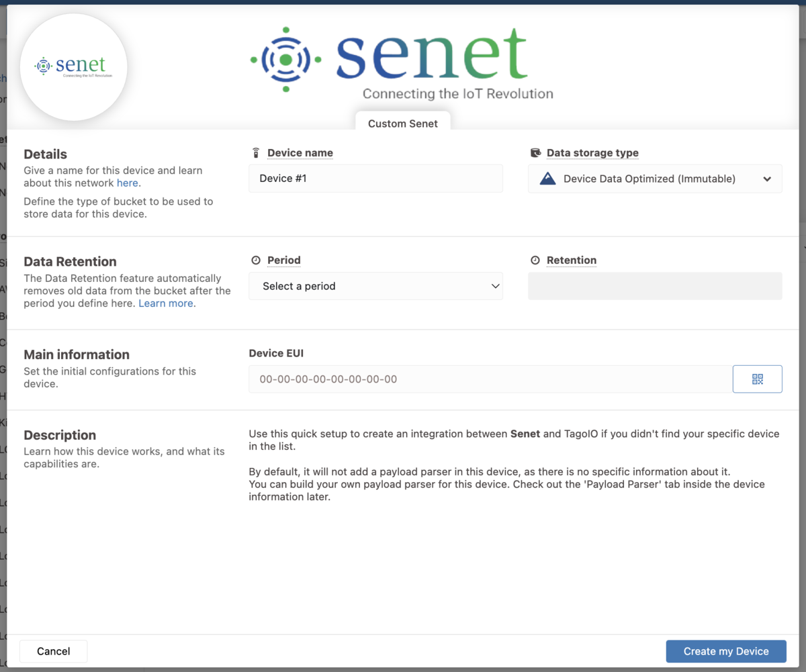This screenshot has width=806, height=672.
Task: Click the large Senet banner logo
Action: (x=402, y=64)
